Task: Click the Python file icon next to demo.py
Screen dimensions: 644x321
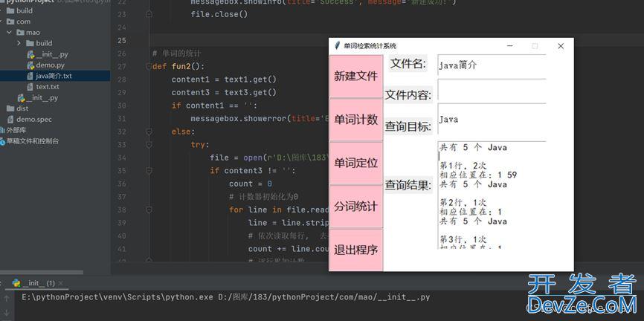Action: click(30, 65)
